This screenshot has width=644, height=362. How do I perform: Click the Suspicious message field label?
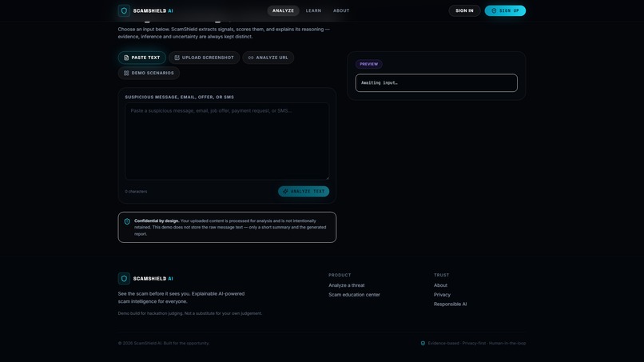click(x=180, y=97)
